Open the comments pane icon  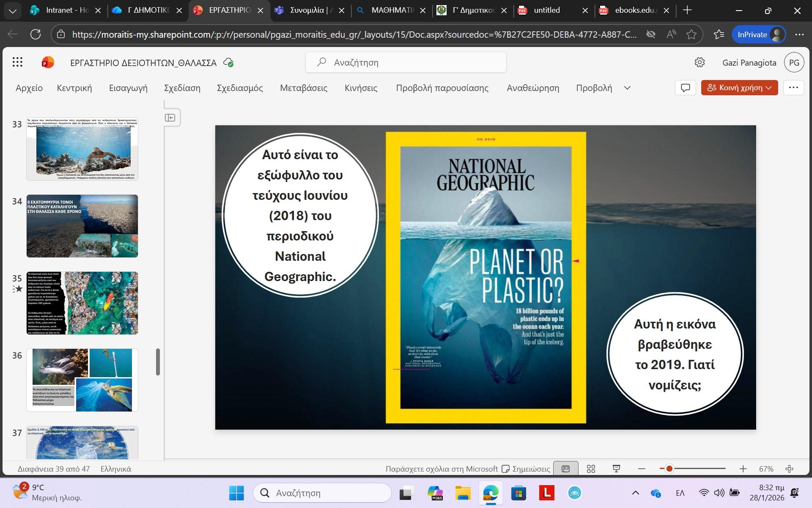[x=685, y=88]
